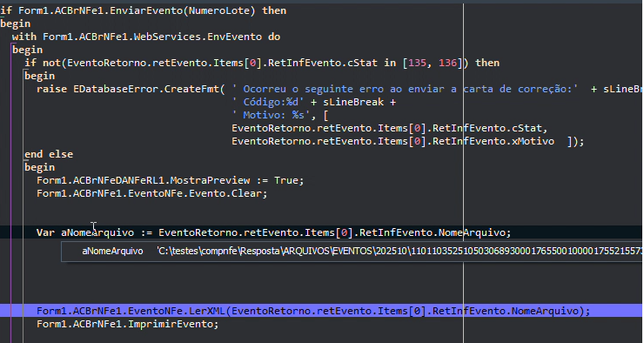Click the EnvEvento identifier before do

[x=234, y=37]
